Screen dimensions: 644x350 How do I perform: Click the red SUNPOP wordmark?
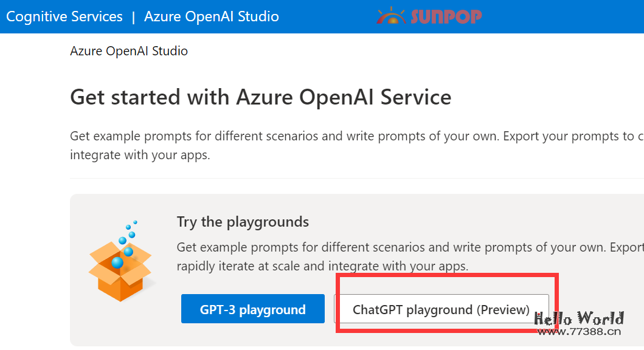pyautogui.click(x=448, y=16)
